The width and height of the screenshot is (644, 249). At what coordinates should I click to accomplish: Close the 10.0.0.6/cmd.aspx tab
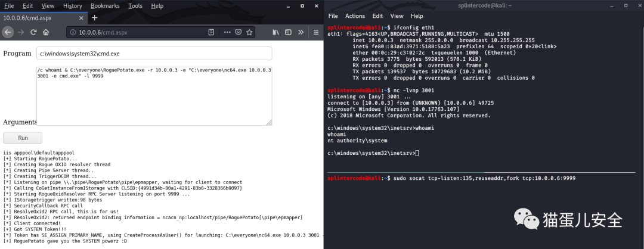coord(81,18)
